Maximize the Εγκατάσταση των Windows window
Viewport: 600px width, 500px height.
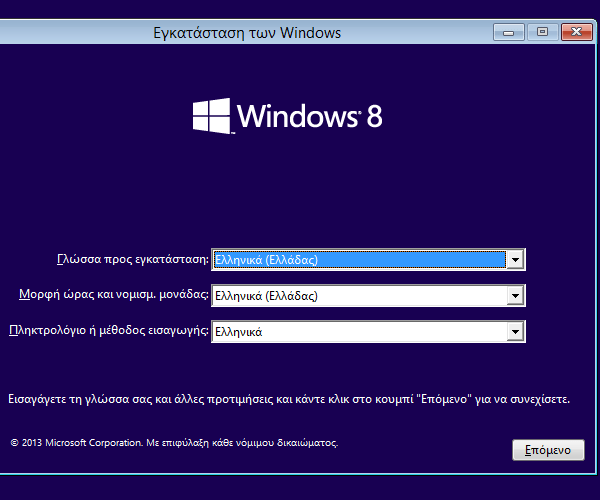(x=542, y=32)
